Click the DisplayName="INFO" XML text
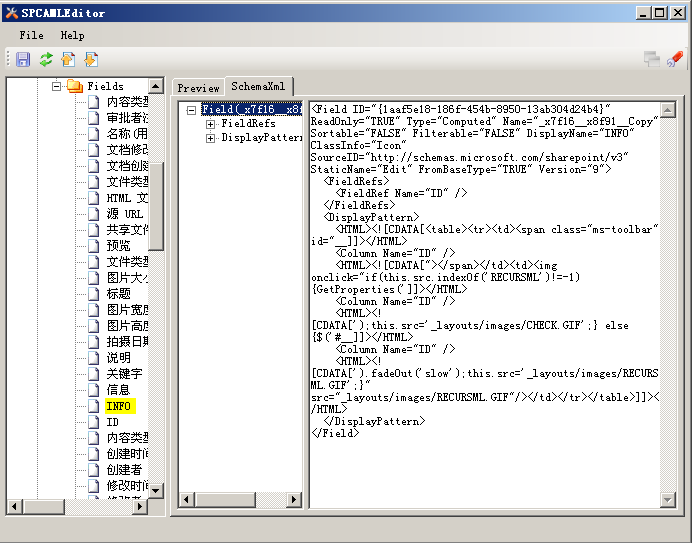This screenshot has width=694, height=543. click(580, 133)
